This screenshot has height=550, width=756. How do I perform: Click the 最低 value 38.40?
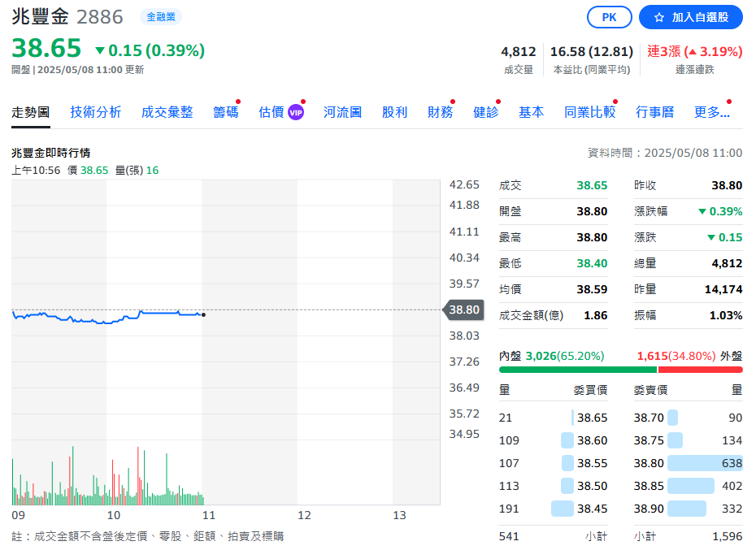[x=592, y=264]
